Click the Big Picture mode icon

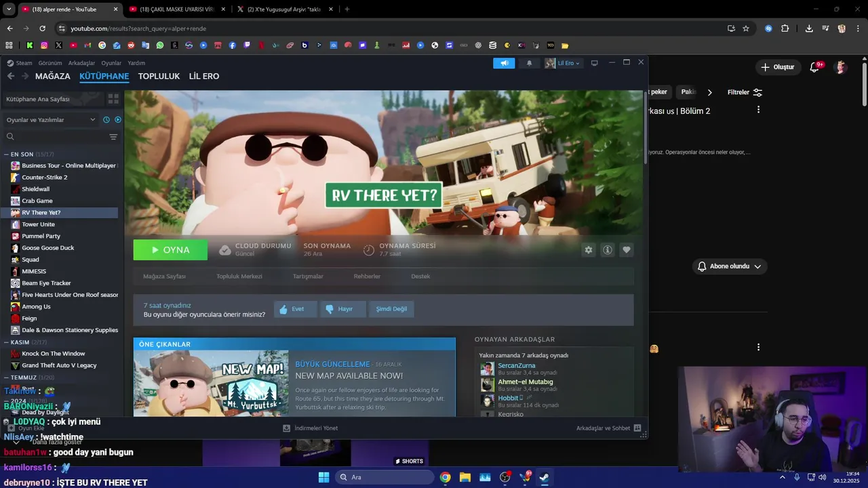tap(595, 63)
